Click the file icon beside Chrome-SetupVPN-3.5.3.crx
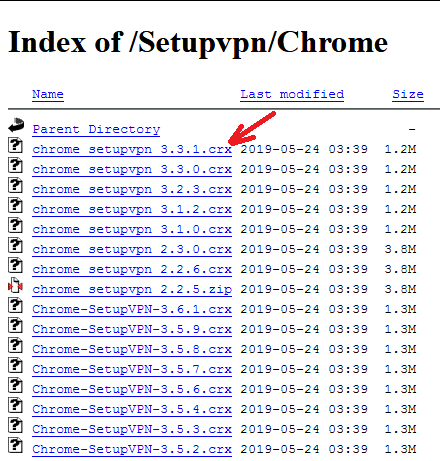 pyautogui.click(x=15, y=426)
